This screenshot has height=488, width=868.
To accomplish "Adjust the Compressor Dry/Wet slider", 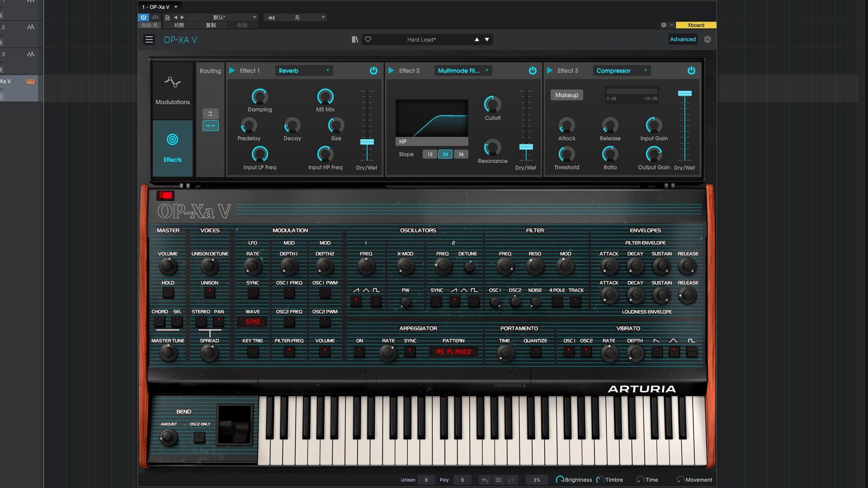I will click(684, 94).
